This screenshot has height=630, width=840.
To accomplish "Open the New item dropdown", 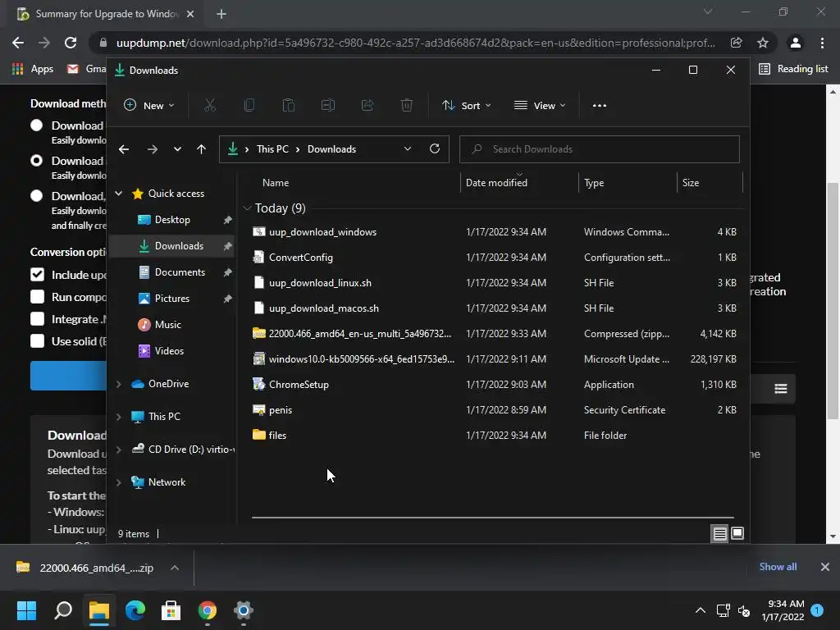I will [x=149, y=106].
